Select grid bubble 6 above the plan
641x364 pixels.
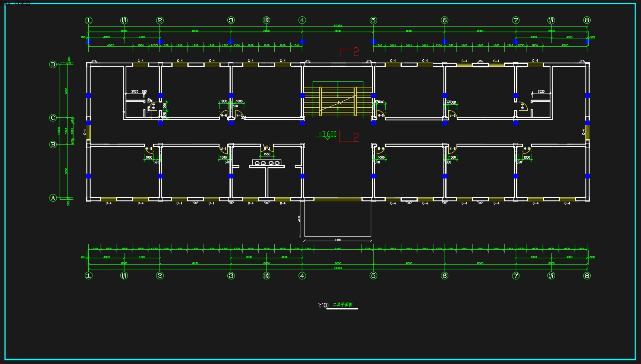coord(445,20)
